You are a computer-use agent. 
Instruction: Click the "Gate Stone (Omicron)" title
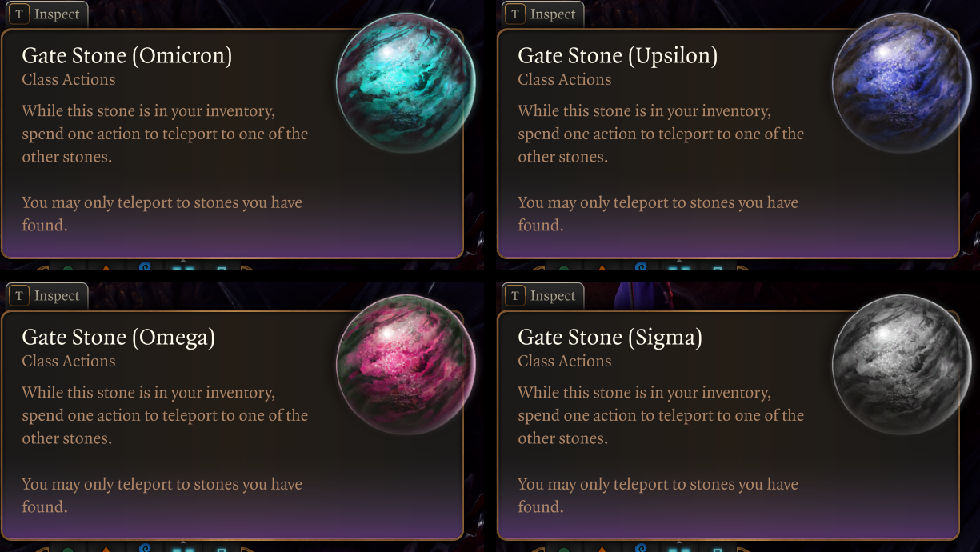pyautogui.click(x=126, y=56)
